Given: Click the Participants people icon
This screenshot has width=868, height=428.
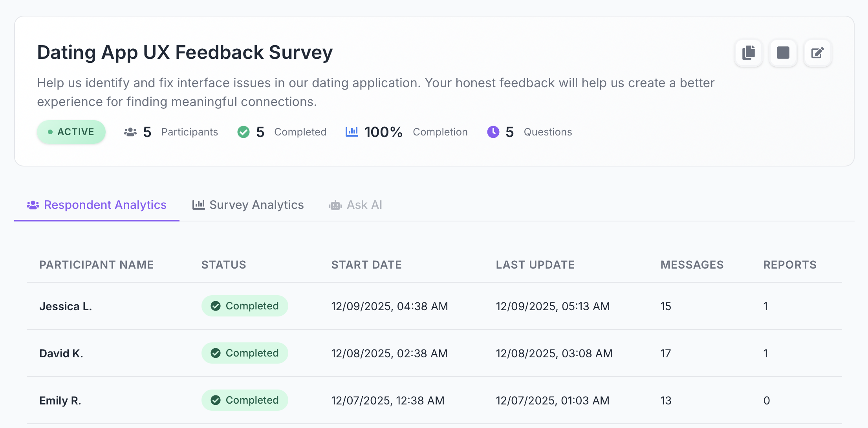Looking at the screenshot, I should (130, 132).
